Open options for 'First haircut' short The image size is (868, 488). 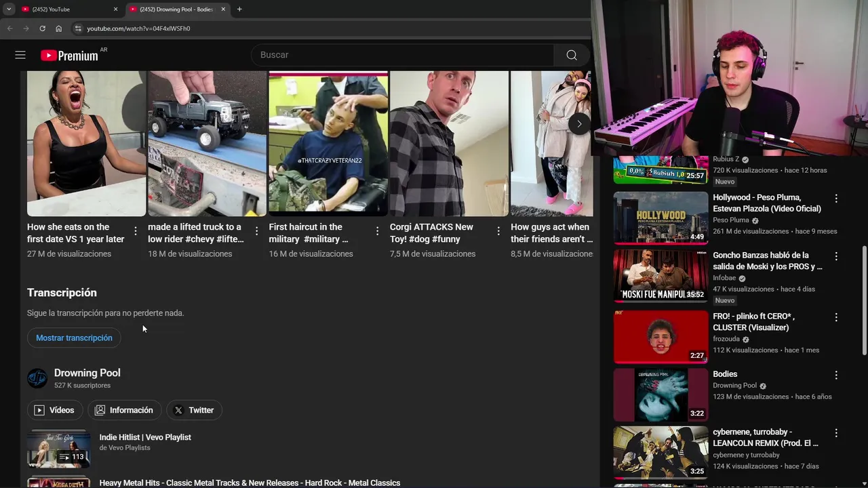(x=377, y=231)
